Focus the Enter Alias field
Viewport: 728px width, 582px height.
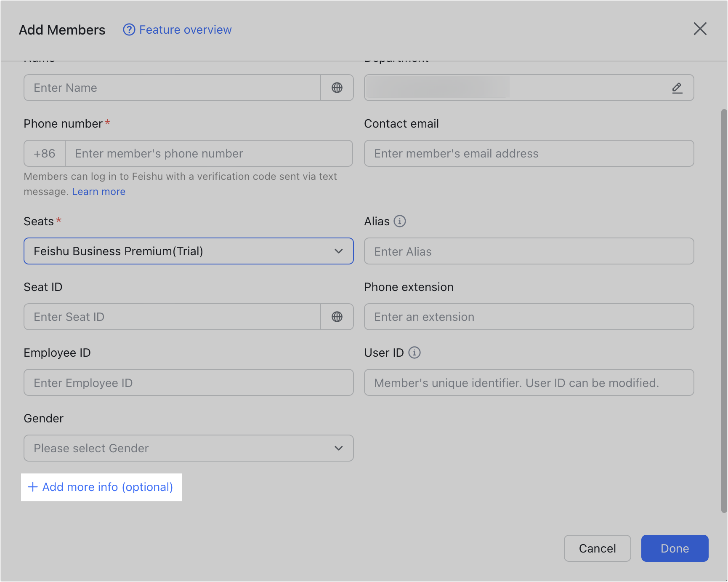coord(529,251)
